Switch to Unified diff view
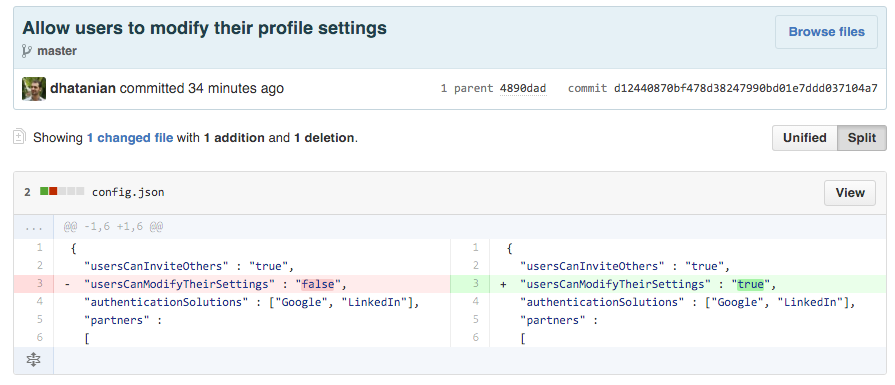The height and width of the screenshot is (385, 895). (805, 138)
